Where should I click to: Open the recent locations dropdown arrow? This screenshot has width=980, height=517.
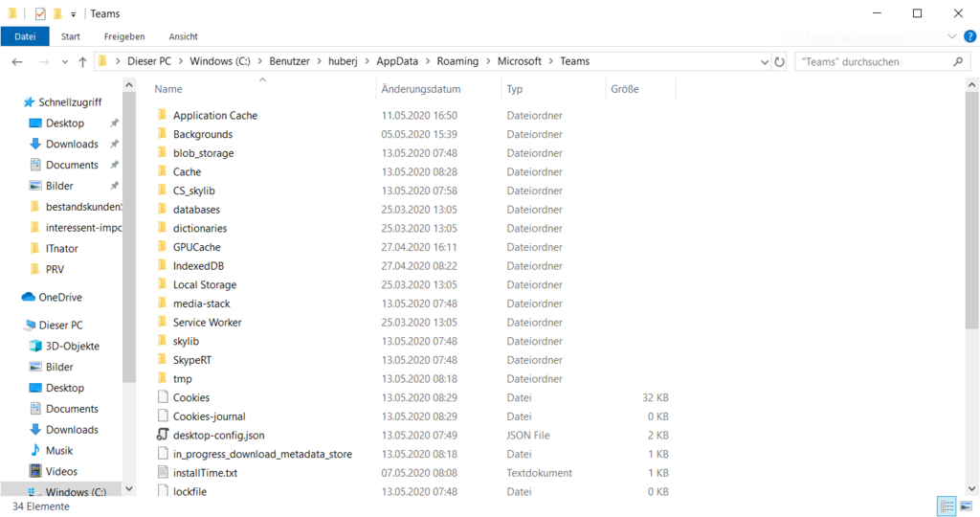coord(64,62)
